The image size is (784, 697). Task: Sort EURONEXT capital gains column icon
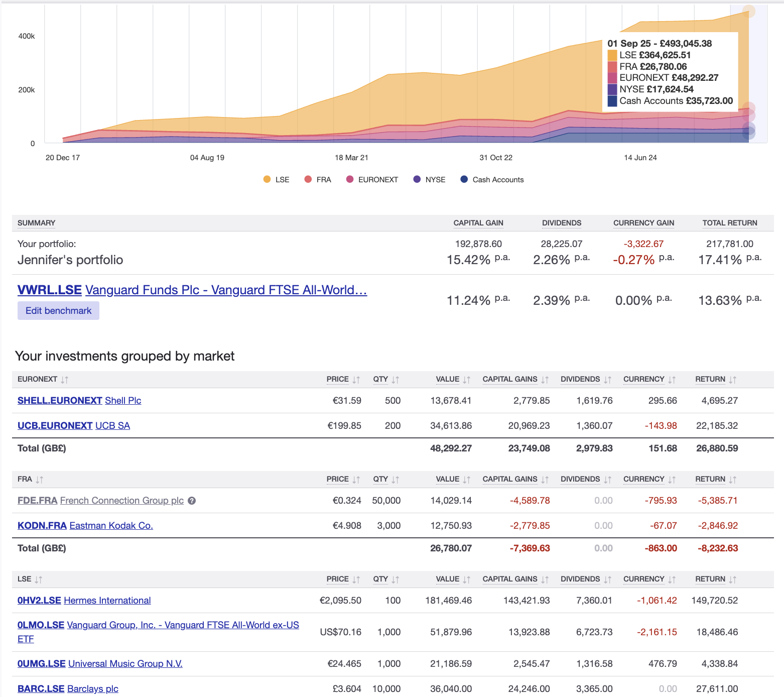(545, 380)
